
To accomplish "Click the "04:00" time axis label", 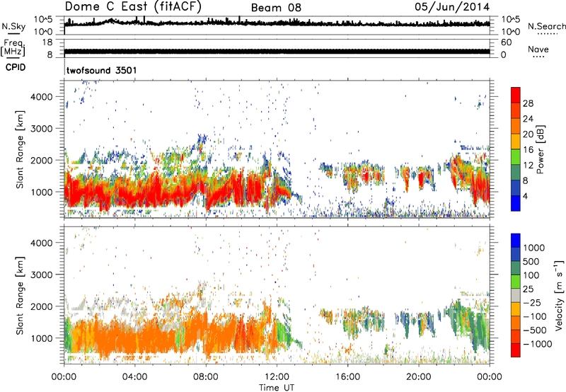I will click(135, 376).
